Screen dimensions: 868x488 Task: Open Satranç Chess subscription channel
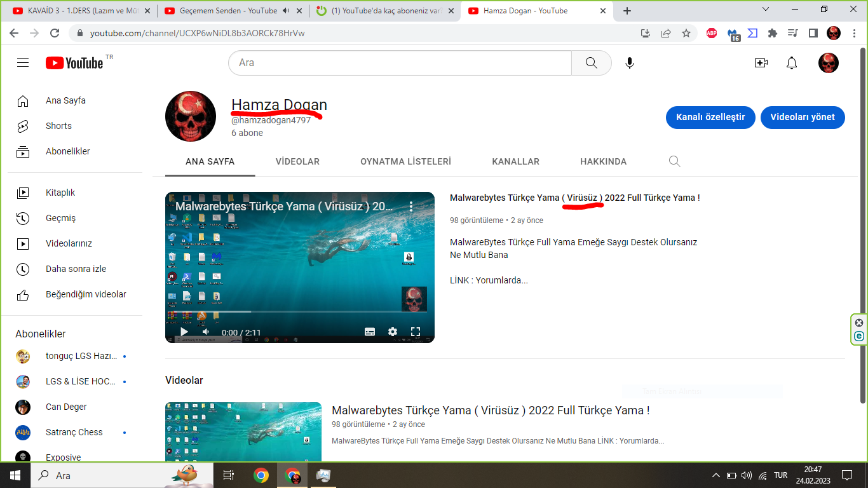coord(75,432)
